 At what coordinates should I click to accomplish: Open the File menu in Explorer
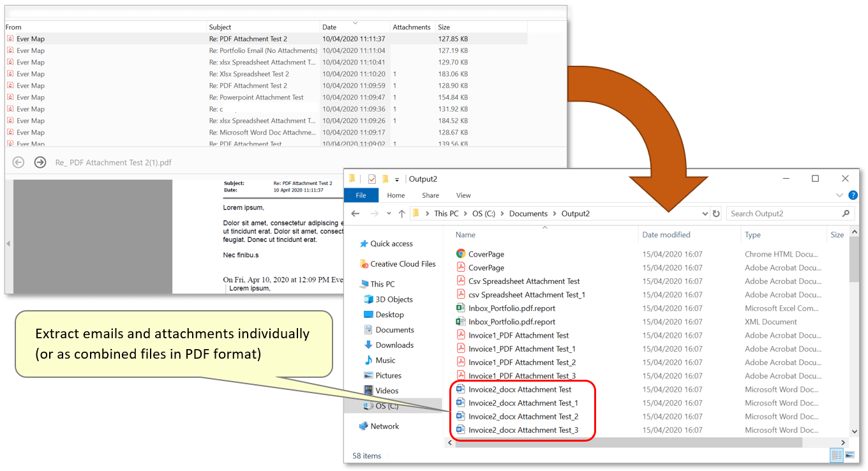tap(361, 195)
